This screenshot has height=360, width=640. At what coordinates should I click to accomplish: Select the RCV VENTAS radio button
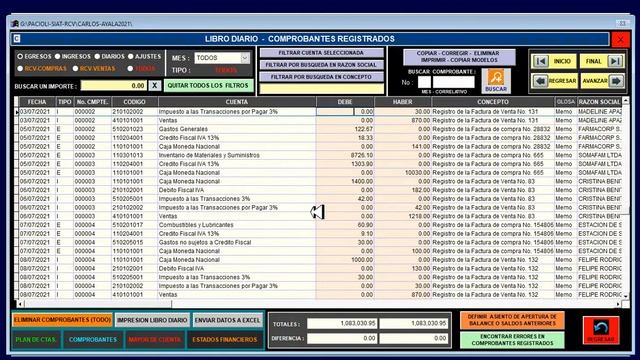click(x=76, y=69)
